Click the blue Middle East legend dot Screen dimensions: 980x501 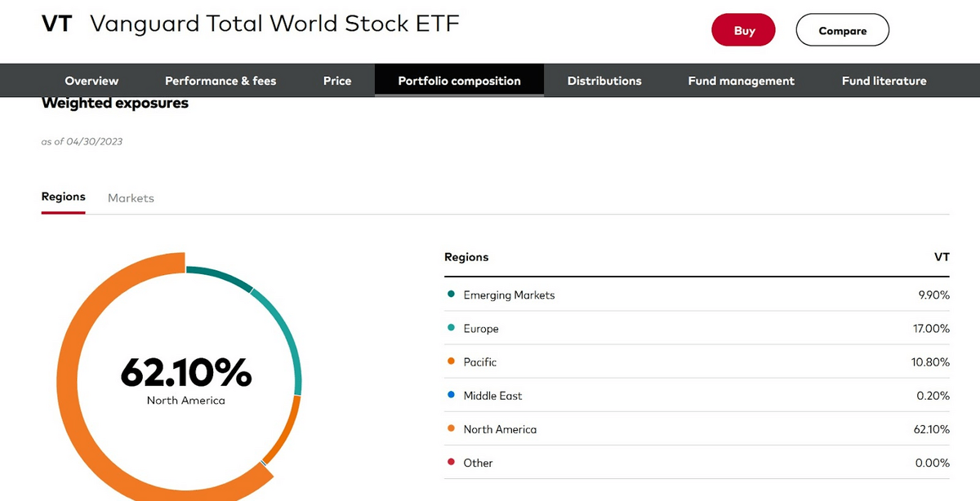451,395
